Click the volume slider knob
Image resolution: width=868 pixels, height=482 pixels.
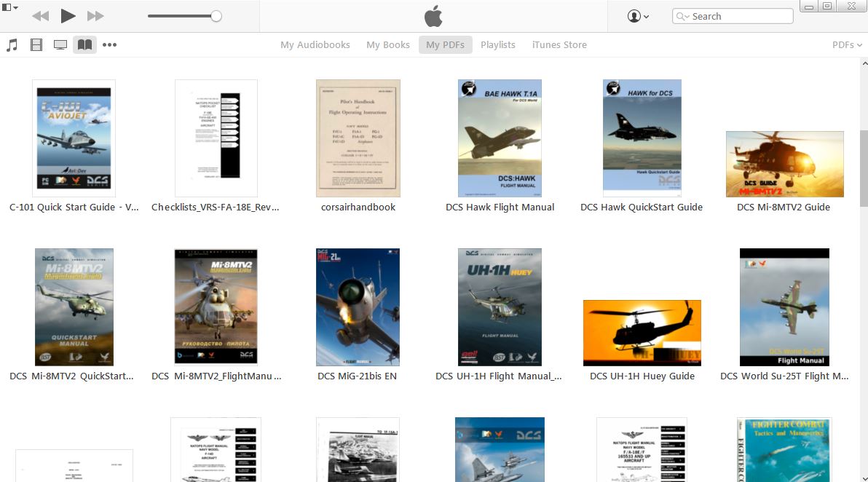coord(216,16)
